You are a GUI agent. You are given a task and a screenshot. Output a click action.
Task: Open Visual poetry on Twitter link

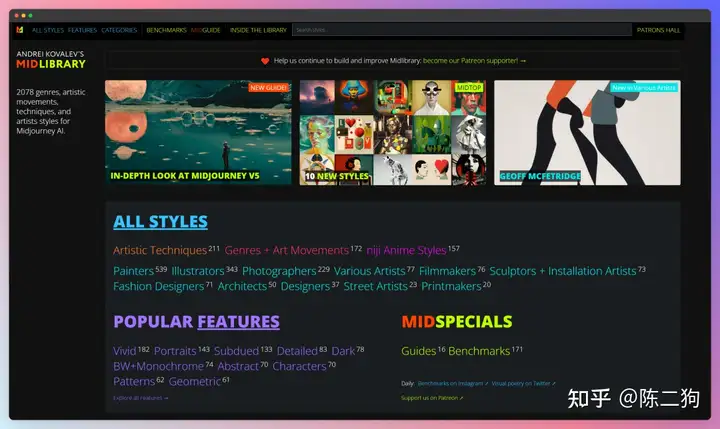(x=523, y=384)
